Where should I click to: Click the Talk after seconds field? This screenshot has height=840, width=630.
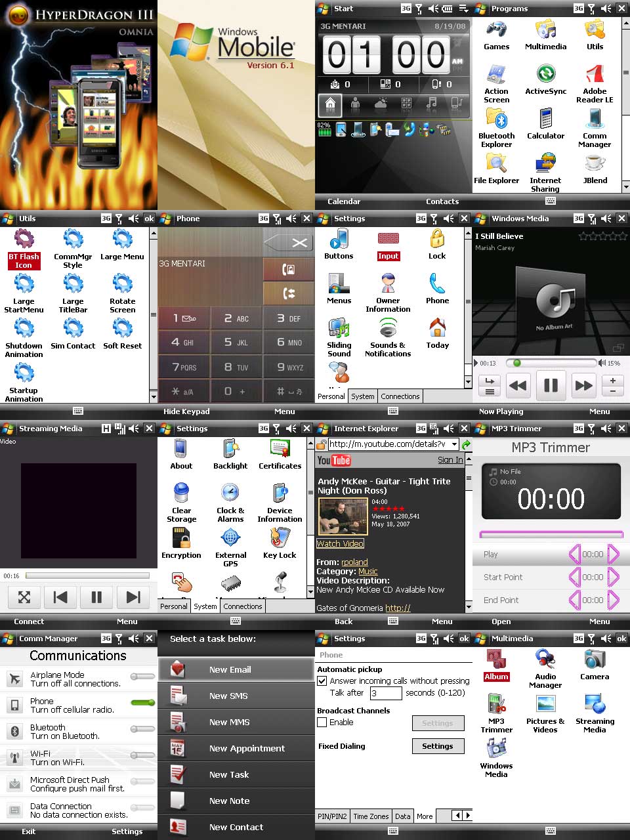tap(385, 693)
